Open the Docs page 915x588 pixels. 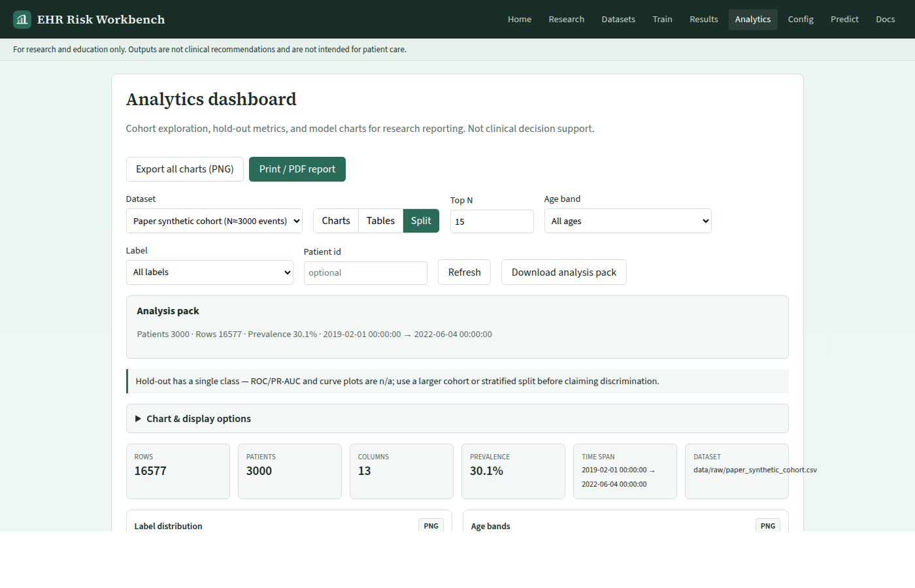click(886, 20)
